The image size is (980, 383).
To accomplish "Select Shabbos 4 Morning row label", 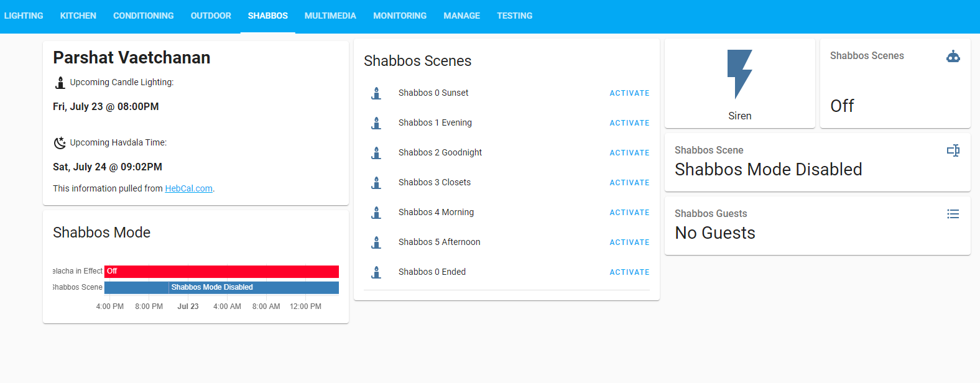I will [436, 212].
